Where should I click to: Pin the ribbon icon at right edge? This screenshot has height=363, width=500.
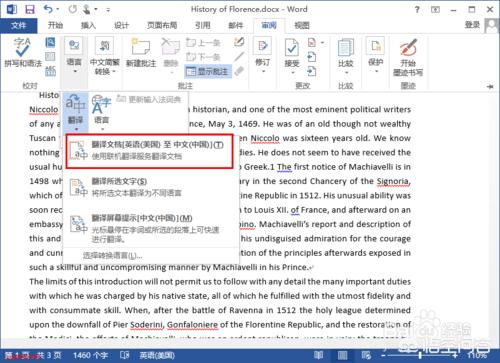490,86
